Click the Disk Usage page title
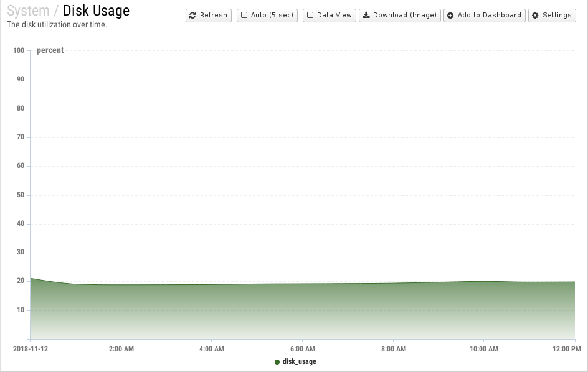This screenshot has height=372, width=588. click(97, 11)
